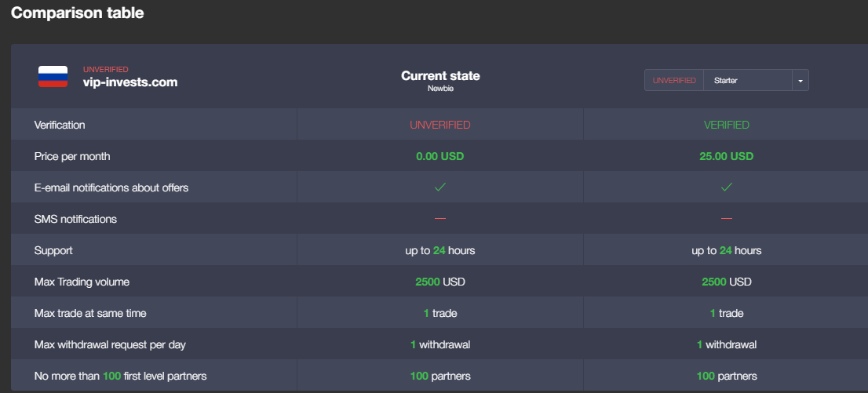Click email notifications checkmark in Starter column
This screenshot has width=868, height=393.
click(x=727, y=187)
